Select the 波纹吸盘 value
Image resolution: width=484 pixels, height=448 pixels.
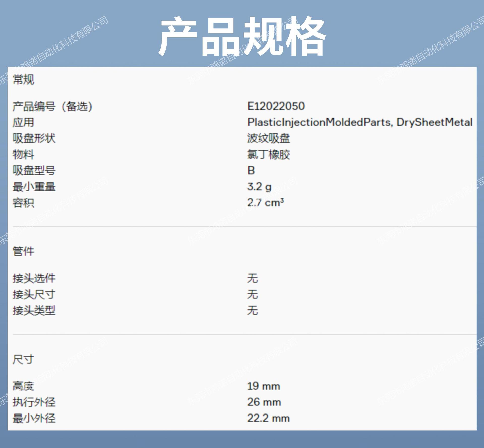point(268,138)
